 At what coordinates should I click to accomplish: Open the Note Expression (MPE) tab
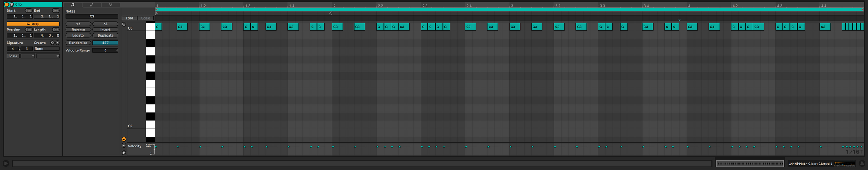111,5
